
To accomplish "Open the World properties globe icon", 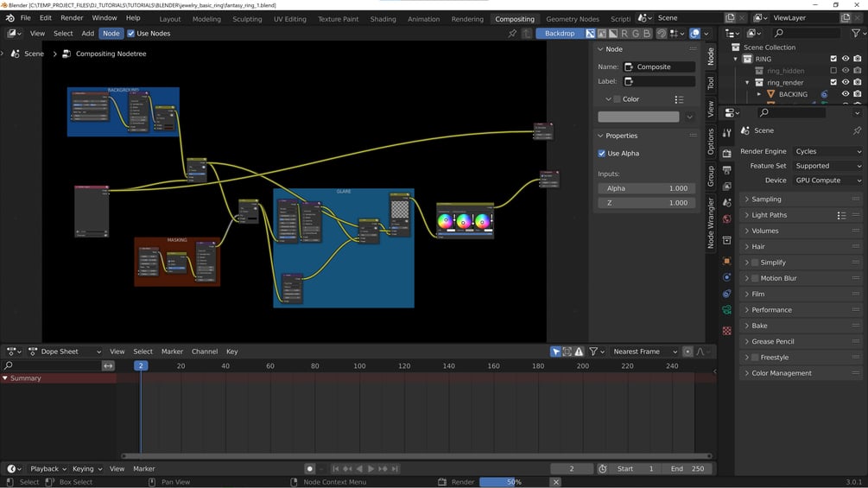I will point(727,219).
